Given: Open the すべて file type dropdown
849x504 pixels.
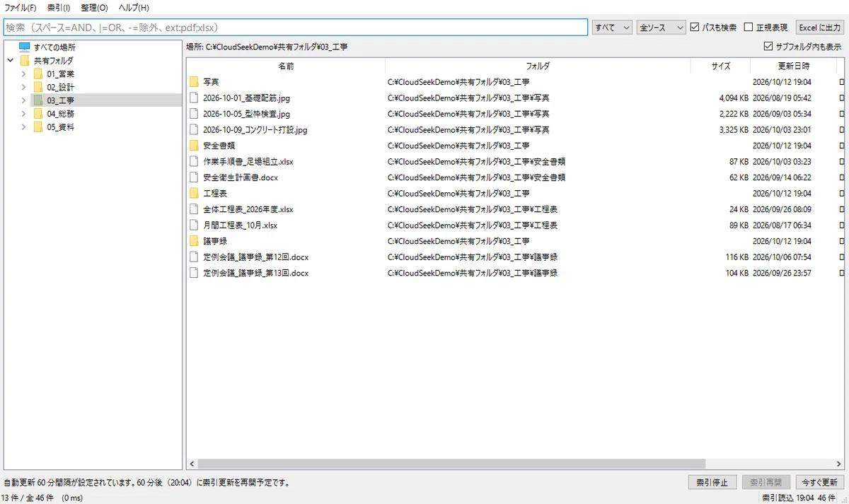Looking at the screenshot, I should pos(612,28).
